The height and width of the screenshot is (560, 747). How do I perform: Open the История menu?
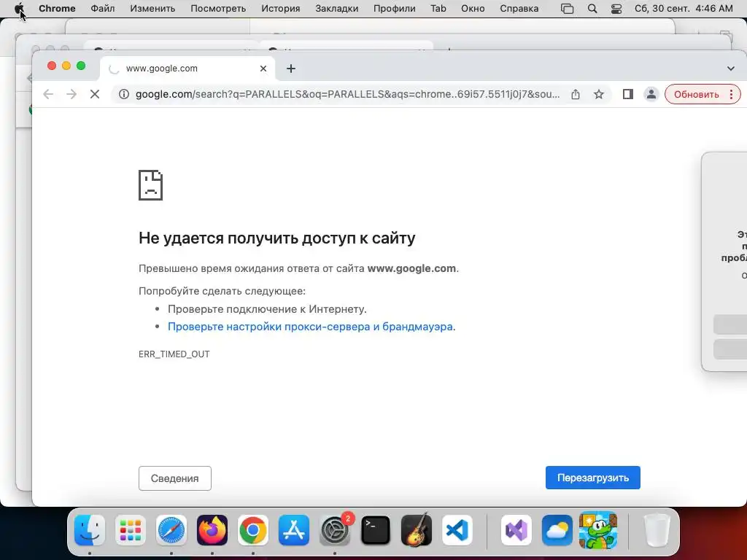click(281, 9)
